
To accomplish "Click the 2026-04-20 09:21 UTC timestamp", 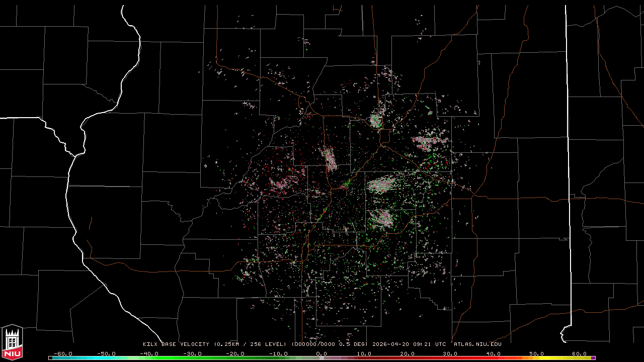I will point(409,344).
